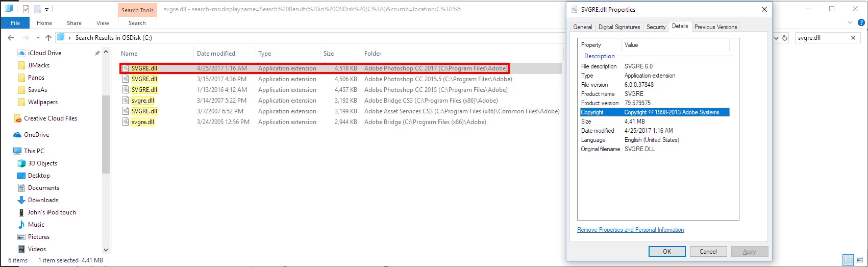Screen dimensions: 868x267
Task: Open the Share ribbon tab
Action: pyautogui.click(x=74, y=23)
